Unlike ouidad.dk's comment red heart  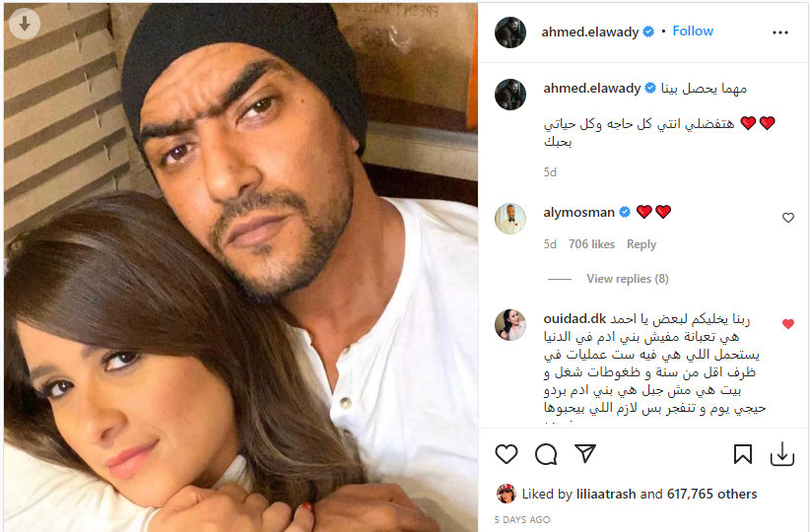787,324
